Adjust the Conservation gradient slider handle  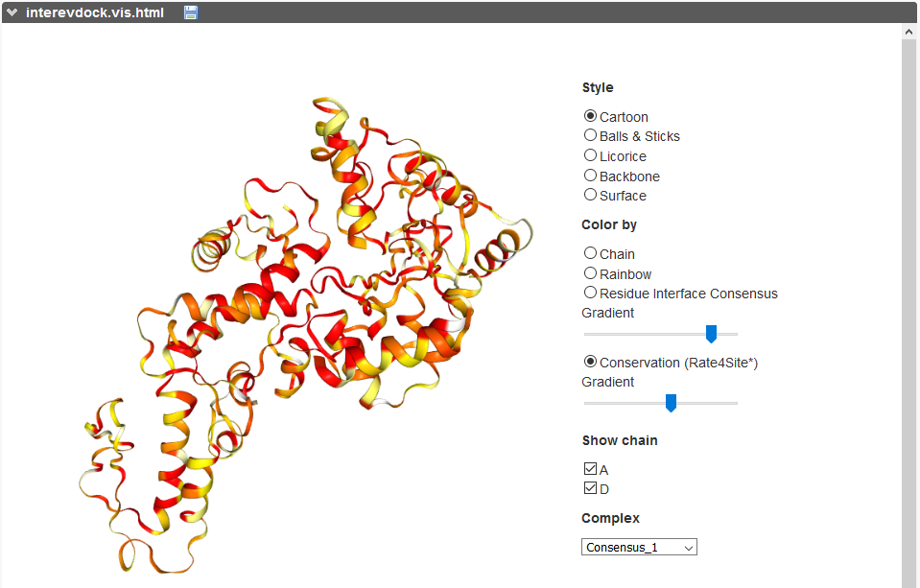pyautogui.click(x=671, y=403)
